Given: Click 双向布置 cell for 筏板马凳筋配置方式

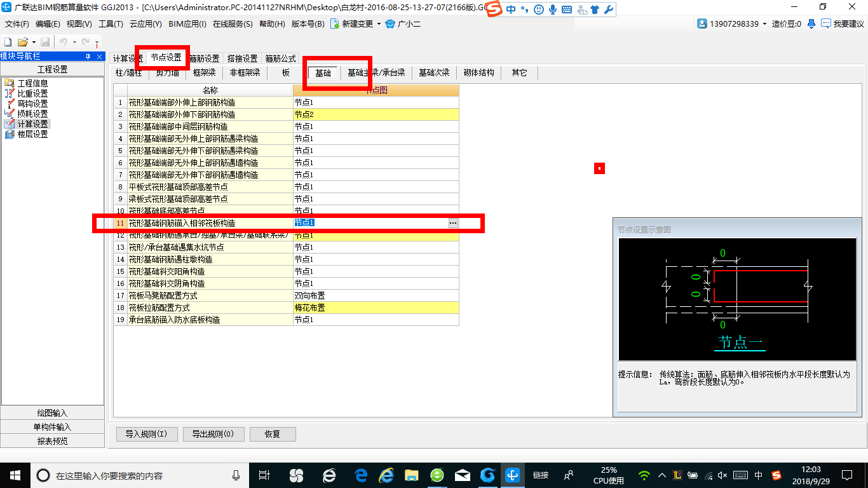Looking at the screenshot, I should [376, 295].
